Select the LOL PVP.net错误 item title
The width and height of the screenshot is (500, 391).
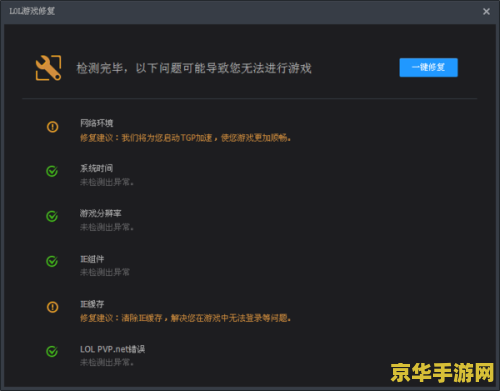[112, 349]
